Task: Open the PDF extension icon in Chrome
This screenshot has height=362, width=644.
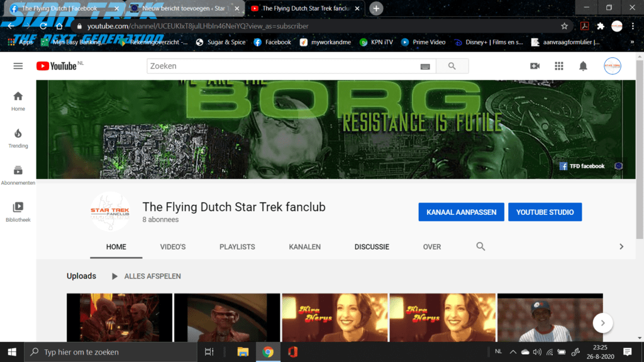Action: point(584,26)
